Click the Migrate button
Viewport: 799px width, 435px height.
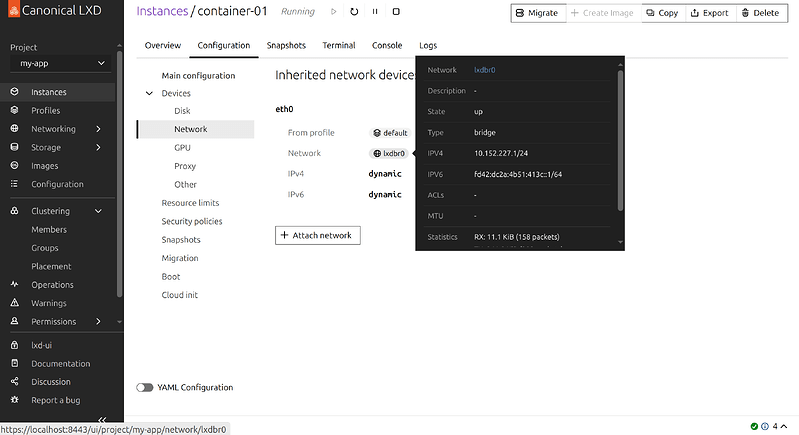[537, 13]
